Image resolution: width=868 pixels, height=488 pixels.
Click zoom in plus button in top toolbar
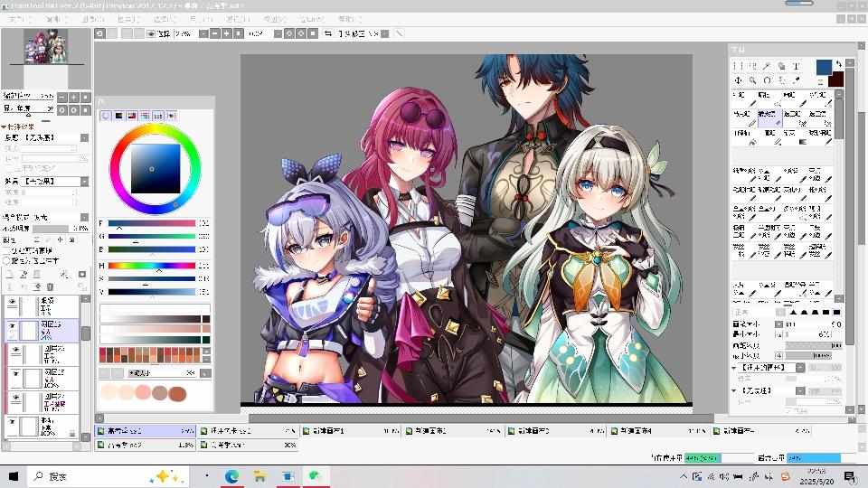[226, 33]
